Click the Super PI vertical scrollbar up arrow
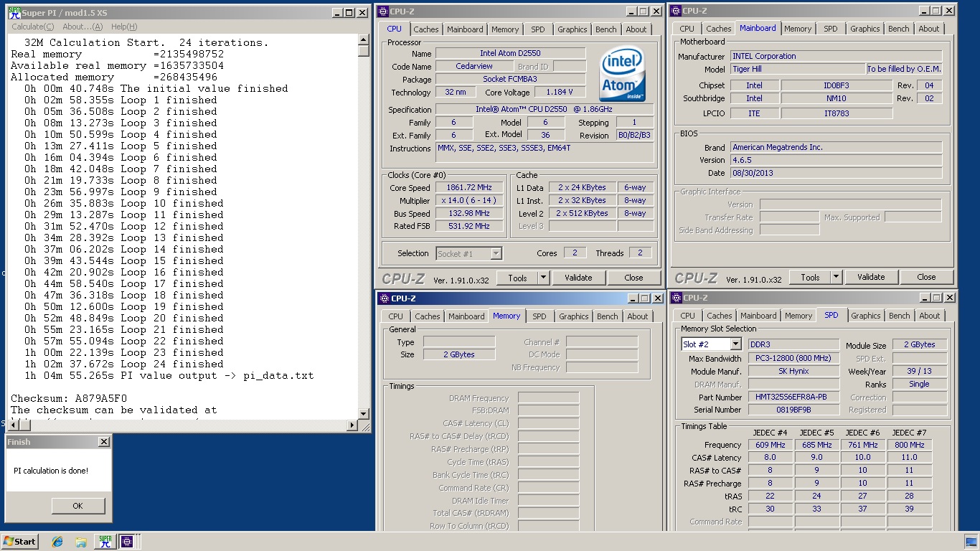980x551 pixels. 364,40
